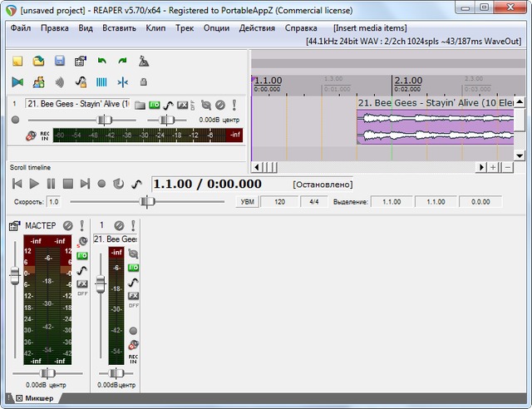The image size is (532, 409).
Task: Open the metronome settings icon
Action: (144, 62)
